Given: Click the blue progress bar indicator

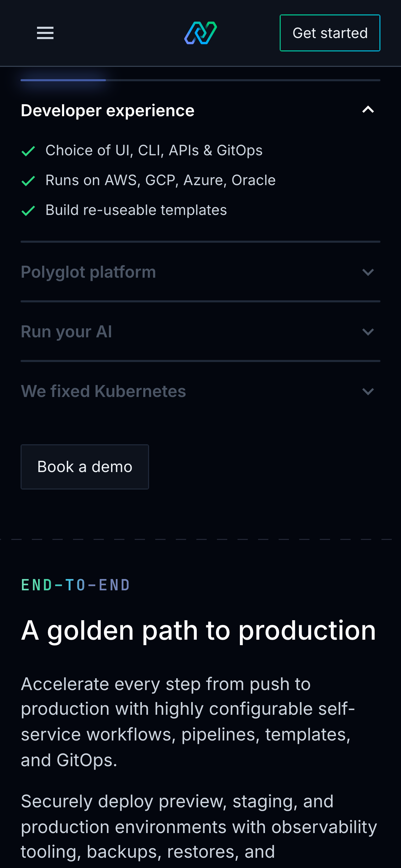Looking at the screenshot, I should (63, 80).
